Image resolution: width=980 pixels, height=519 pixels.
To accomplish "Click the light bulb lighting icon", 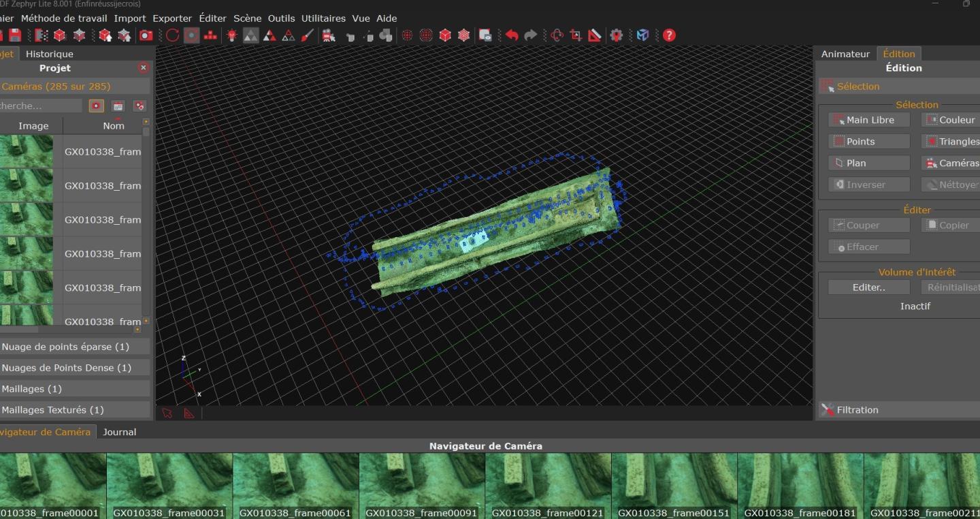I will coord(232,35).
